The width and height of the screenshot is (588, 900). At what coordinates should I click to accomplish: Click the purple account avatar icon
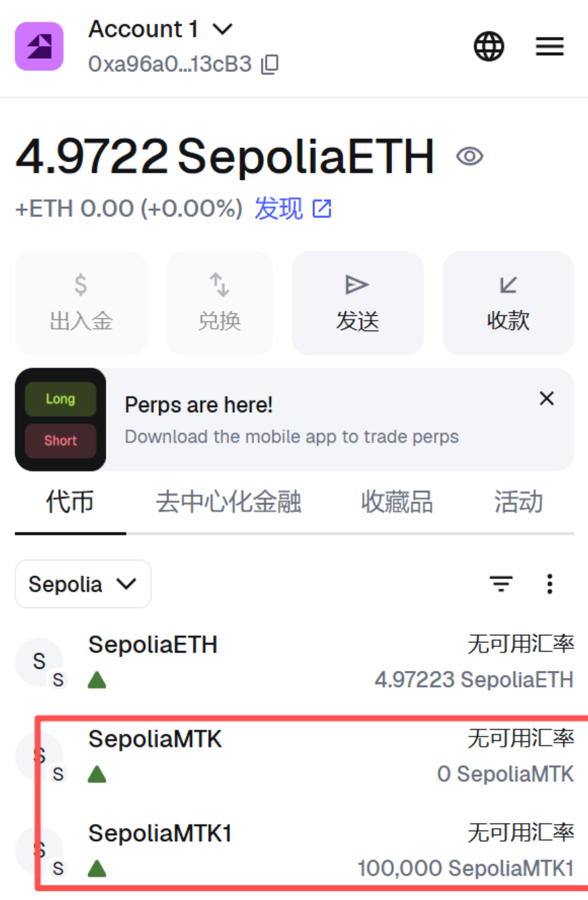[39, 46]
